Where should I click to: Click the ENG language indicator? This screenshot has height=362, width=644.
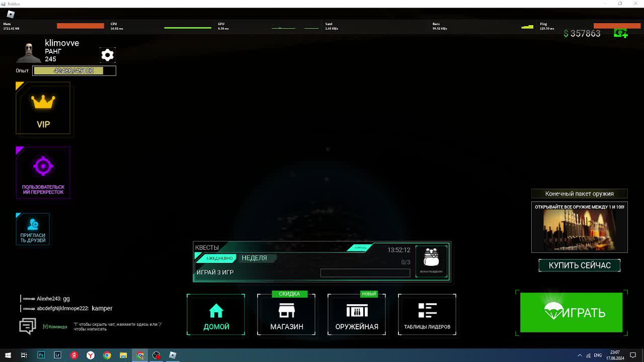click(x=598, y=355)
